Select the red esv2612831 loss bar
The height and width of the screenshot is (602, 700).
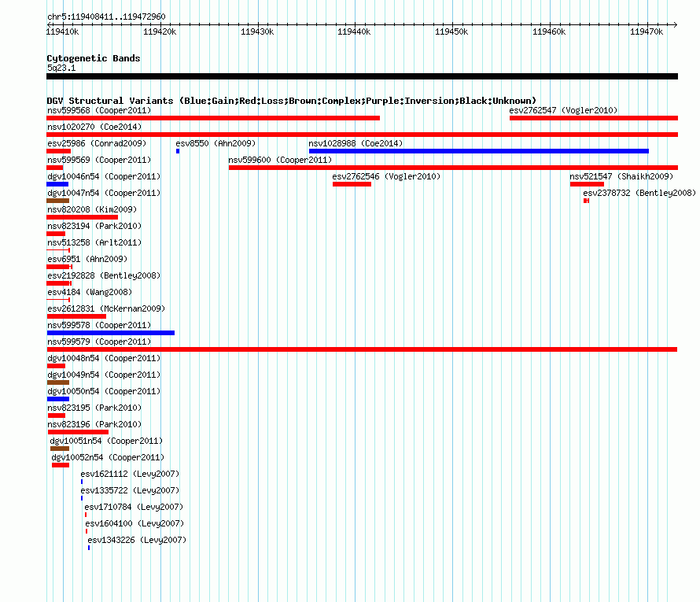(x=76, y=316)
